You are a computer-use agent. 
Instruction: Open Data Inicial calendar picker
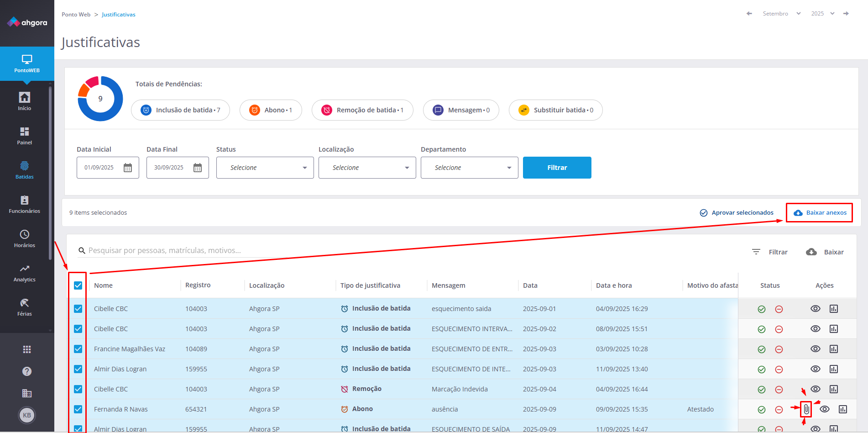click(x=128, y=168)
